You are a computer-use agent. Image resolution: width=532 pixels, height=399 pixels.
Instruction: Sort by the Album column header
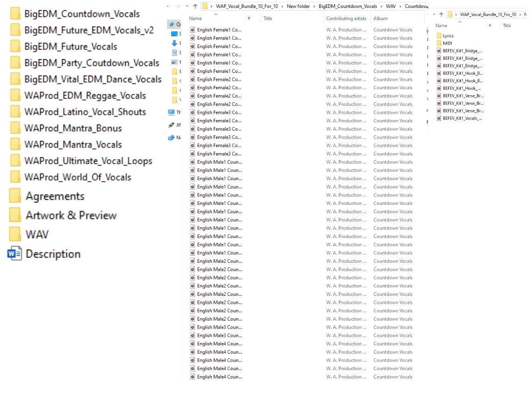point(380,19)
